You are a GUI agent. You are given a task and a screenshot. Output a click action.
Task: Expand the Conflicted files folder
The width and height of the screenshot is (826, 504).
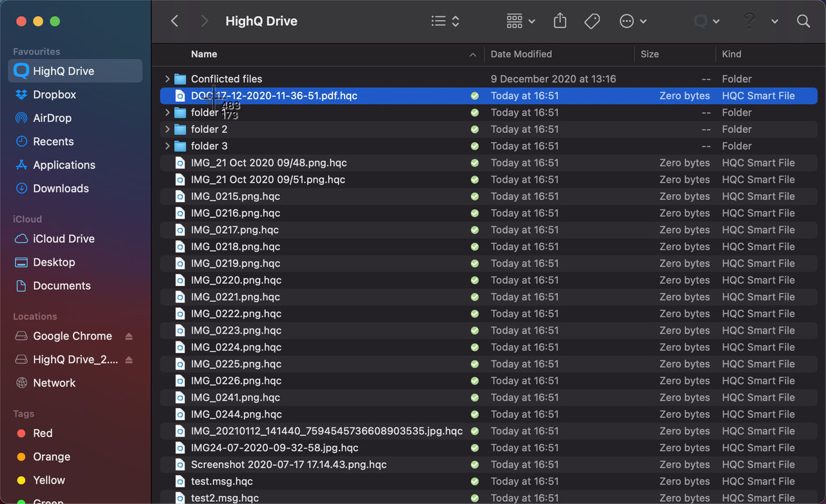coord(167,79)
